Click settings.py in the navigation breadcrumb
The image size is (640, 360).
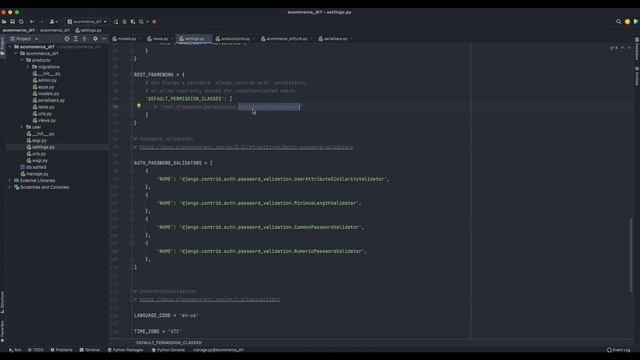click(89, 30)
